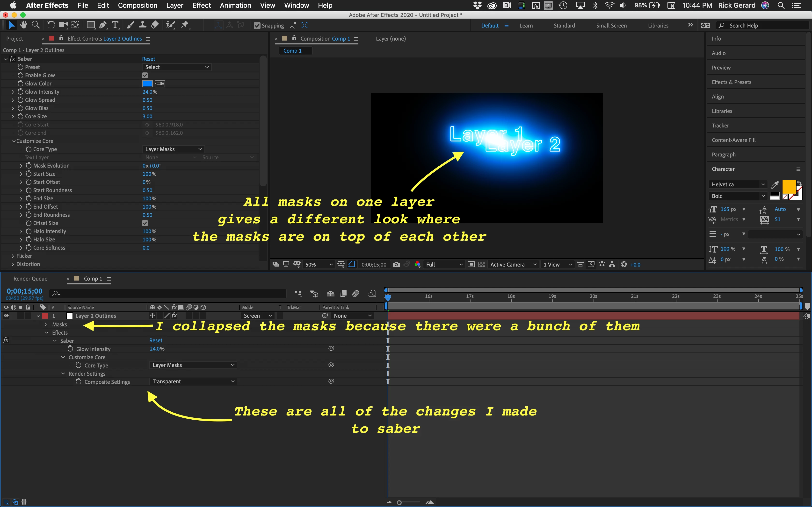Uncheck the Enable Glow checkbox
The height and width of the screenshot is (507, 812).
click(x=145, y=75)
